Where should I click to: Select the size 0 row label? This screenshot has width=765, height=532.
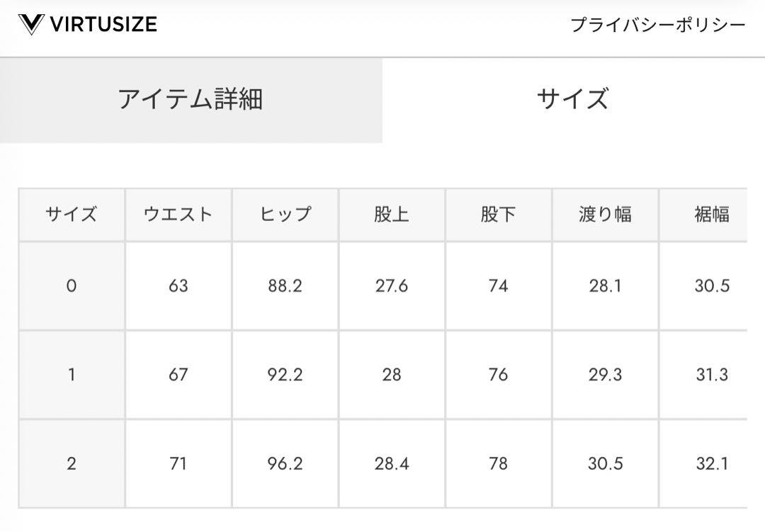click(72, 285)
